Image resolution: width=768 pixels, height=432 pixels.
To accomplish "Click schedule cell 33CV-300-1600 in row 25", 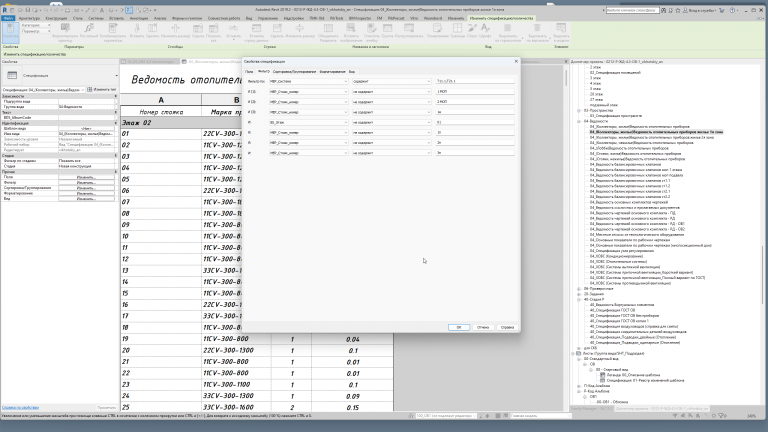I will coord(237,407).
